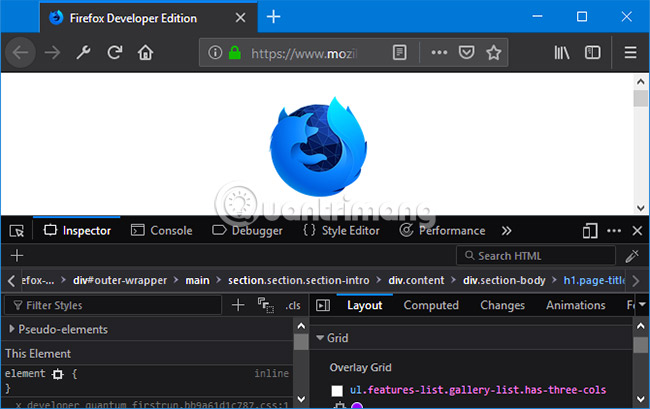The height and width of the screenshot is (409, 650).
Task: Reload the current page
Action: pyautogui.click(x=115, y=53)
